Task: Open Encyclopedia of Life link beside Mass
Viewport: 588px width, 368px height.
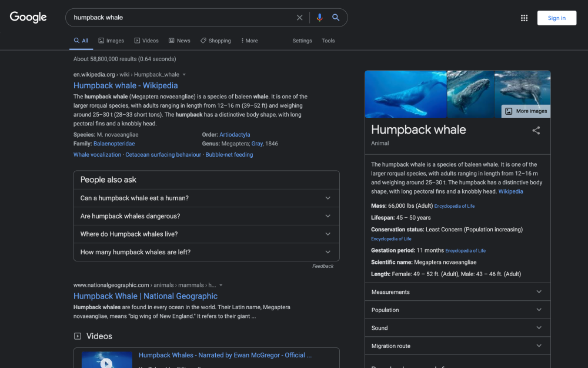Action: [x=455, y=206]
